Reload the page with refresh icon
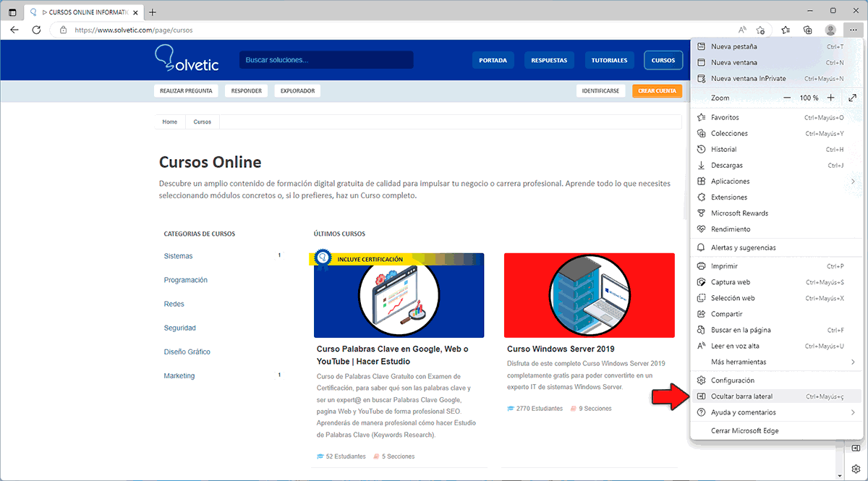 (x=36, y=30)
